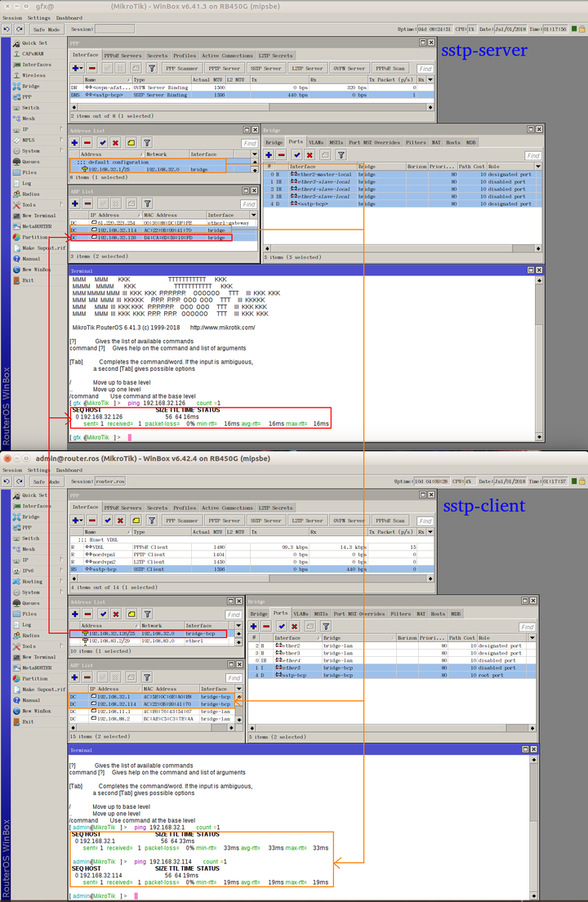Open the add-interface plus dropdown in sstp-server PPP
This screenshot has width=588, height=902.
pyautogui.click(x=77, y=68)
